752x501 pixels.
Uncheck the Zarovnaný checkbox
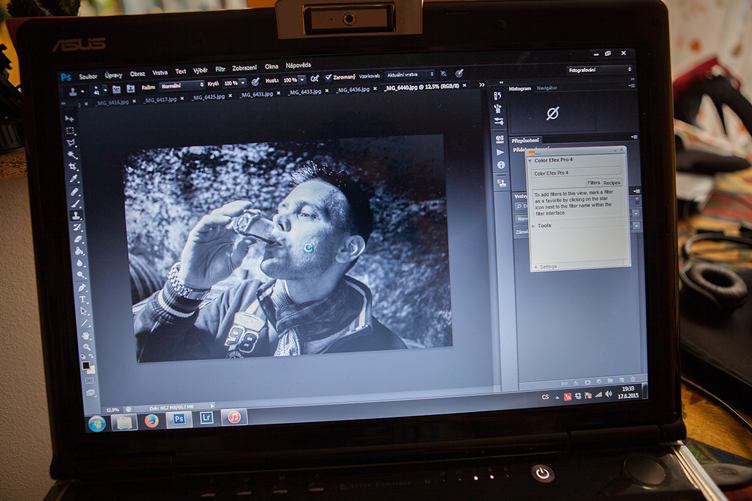(x=329, y=77)
